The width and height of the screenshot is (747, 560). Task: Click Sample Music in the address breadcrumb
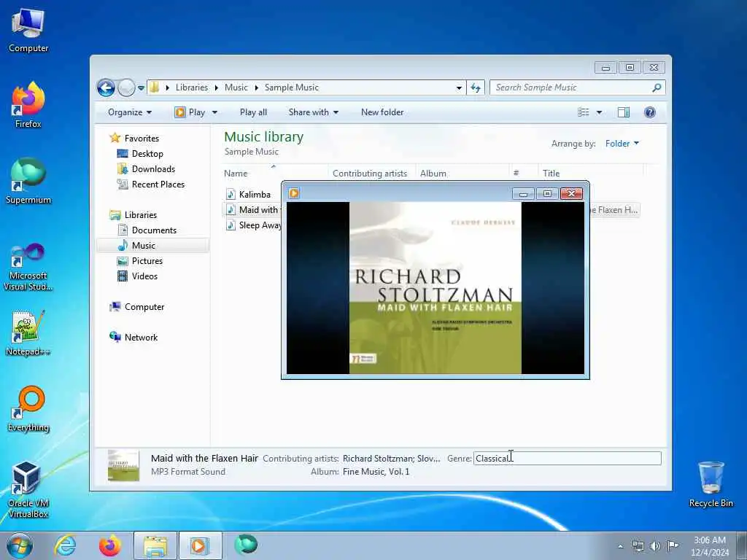(292, 87)
